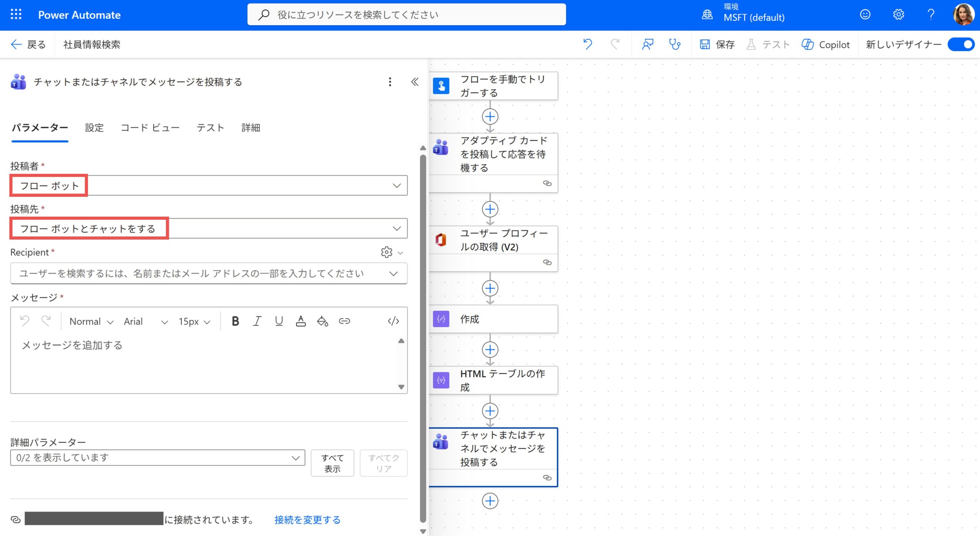Expand the 投稿先 dropdown
This screenshot has height=536, width=980.
(397, 229)
